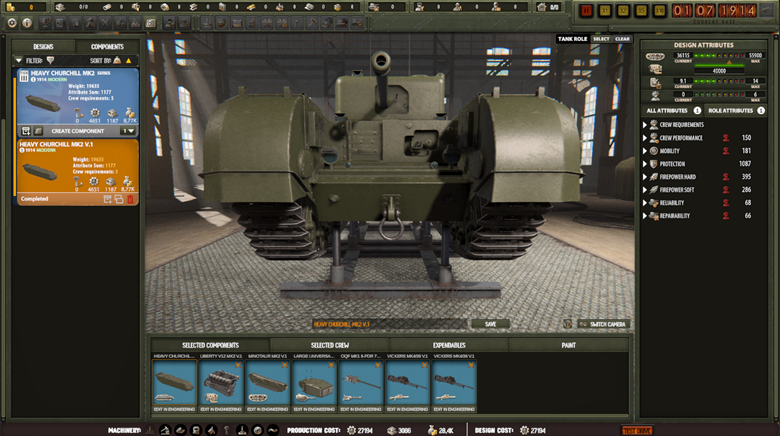
Task: Click Create Component button
Action: (x=78, y=131)
